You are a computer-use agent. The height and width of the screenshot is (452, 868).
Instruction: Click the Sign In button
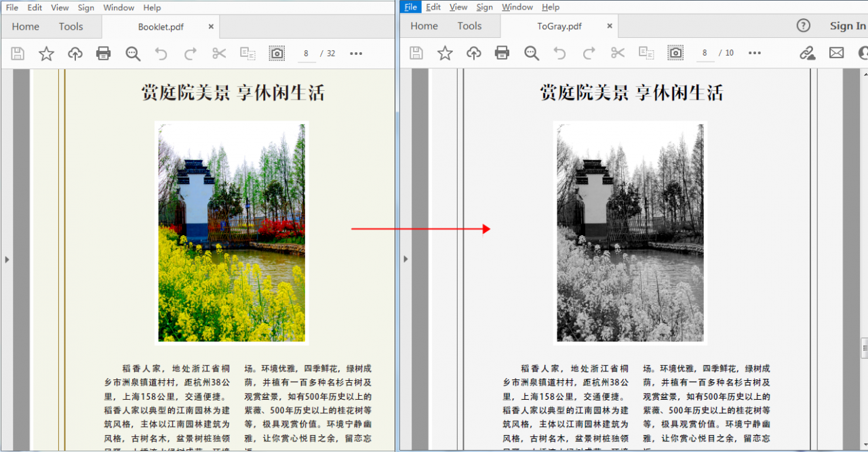(847, 26)
